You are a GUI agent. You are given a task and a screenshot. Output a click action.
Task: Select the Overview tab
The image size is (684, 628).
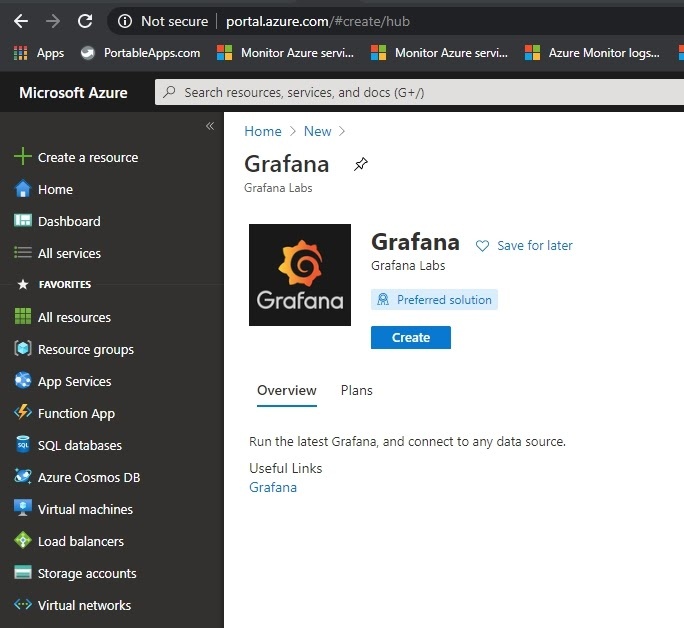(287, 390)
